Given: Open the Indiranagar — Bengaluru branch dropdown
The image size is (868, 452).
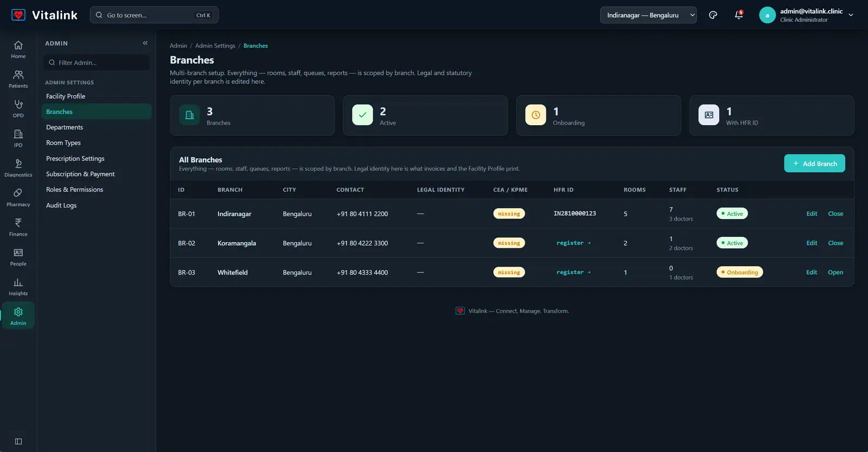Looking at the screenshot, I should click(x=648, y=15).
